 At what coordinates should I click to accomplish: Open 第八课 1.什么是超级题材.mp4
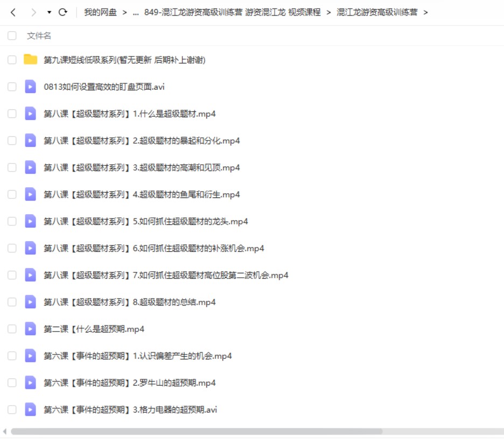(x=130, y=114)
